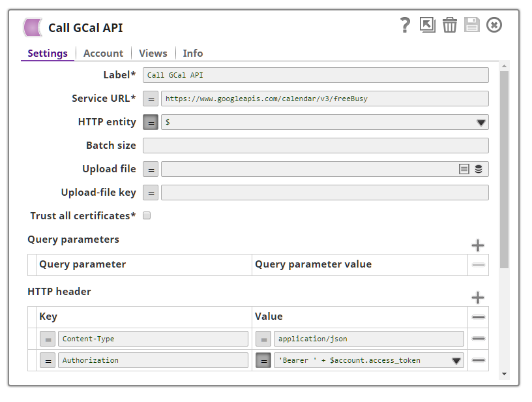Toggle expression mode for Upload-file key
The width and height of the screenshot is (532, 402).
tap(151, 193)
